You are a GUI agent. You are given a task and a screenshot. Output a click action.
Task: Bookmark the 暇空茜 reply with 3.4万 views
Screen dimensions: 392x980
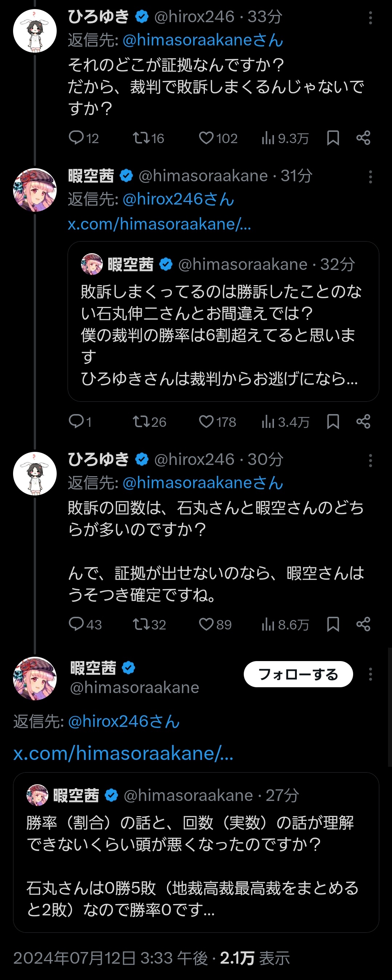[x=333, y=421]
